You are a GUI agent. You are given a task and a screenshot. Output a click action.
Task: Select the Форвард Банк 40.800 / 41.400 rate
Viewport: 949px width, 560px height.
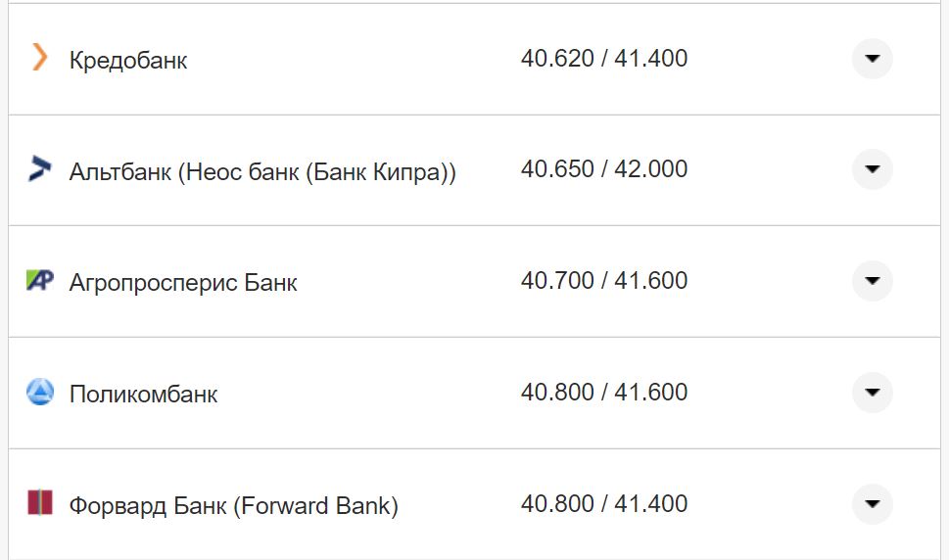click(603, 504)
